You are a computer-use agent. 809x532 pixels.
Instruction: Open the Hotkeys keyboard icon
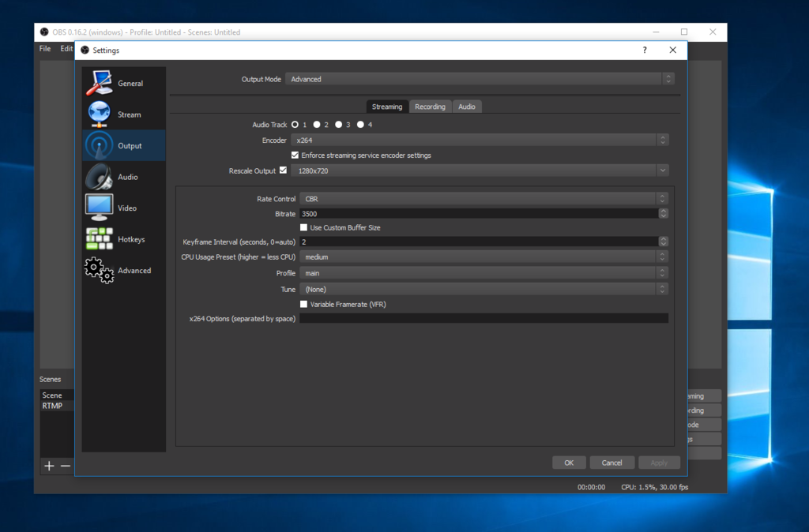99,239
